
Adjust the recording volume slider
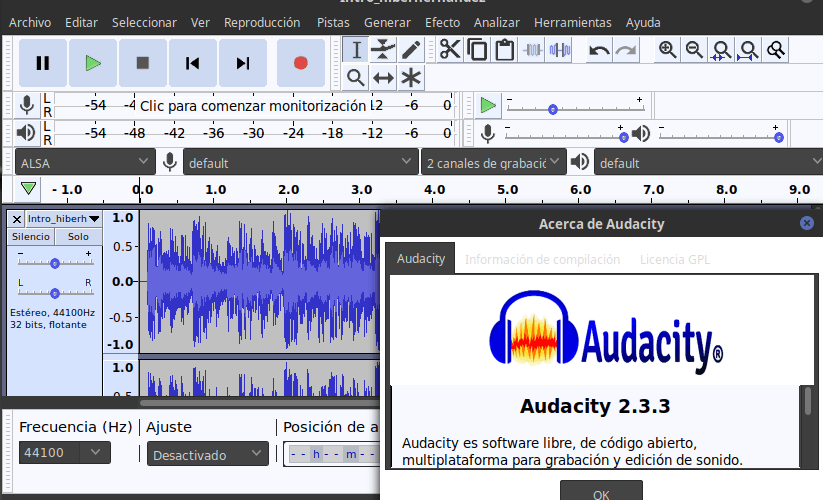click(x=565, y=136)
